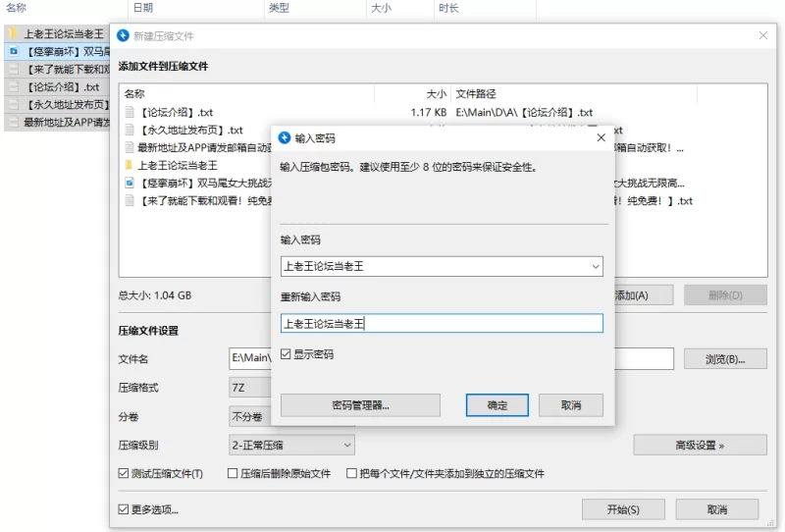Select the 【永久地址发布页】.txt name in the archive list
Viewport: 785px width, 532px height.
coord(191,131)
